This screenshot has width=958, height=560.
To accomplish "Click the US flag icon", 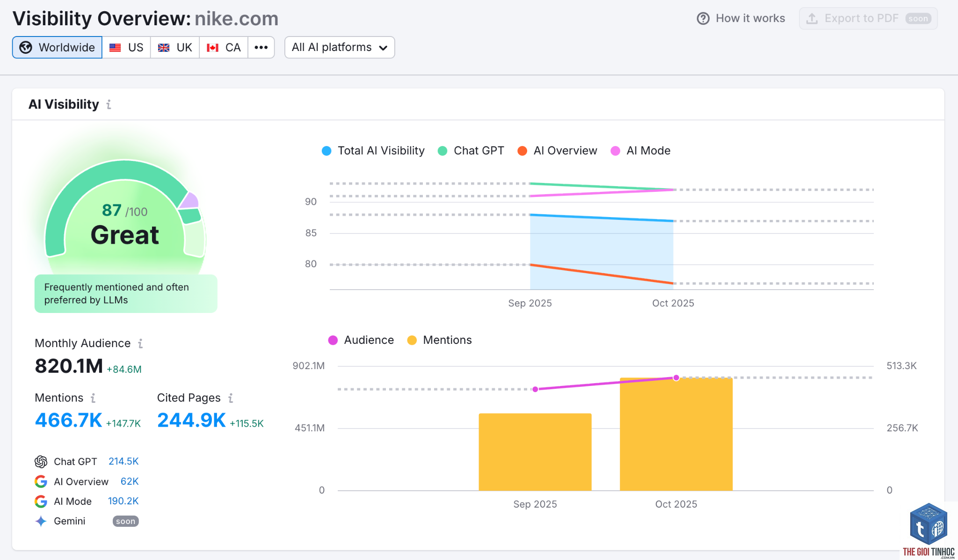I will click(115, 47).
